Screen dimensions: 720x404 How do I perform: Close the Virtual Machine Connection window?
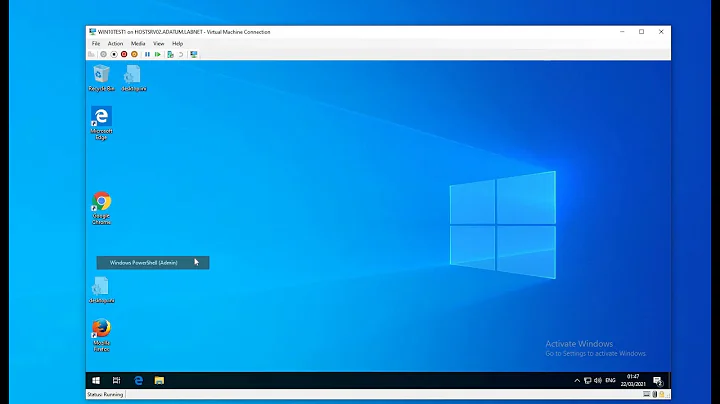pos(661,32)
